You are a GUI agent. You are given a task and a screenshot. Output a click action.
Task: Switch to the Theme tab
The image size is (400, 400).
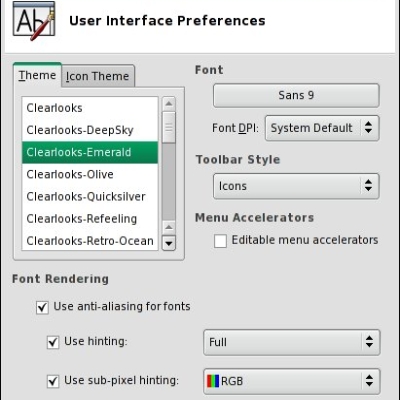click(37, 75)
